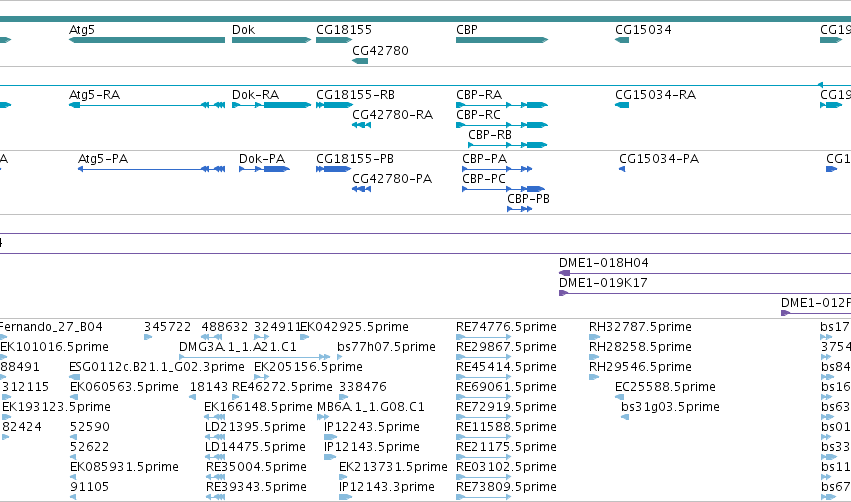The width and height of the screenshot is (851, 502).
Task: Click the RE46272.5prime EST
Action: [x=237, y=397]
